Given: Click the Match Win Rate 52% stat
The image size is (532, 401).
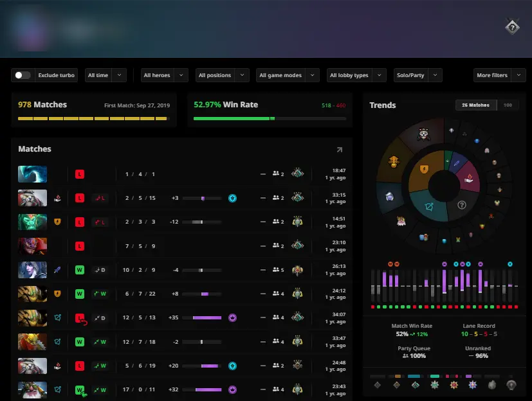Looking at the screenshot, I should point(412,330).
